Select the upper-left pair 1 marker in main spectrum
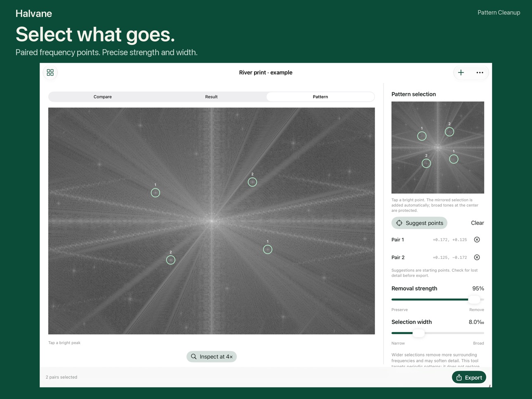This screenshot has height=399, width=532. point(155,192)
